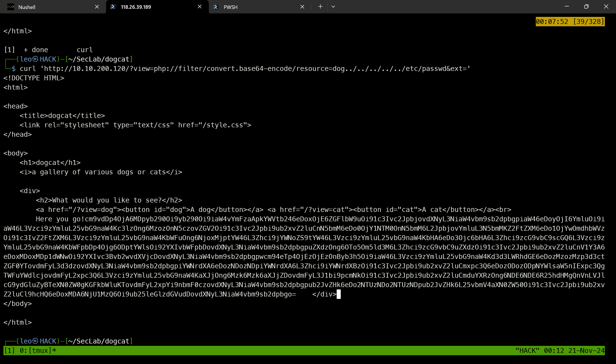Click the final </html> line at bottom
The height and width of the screenshot is (364, 616).
pos(18,322)
